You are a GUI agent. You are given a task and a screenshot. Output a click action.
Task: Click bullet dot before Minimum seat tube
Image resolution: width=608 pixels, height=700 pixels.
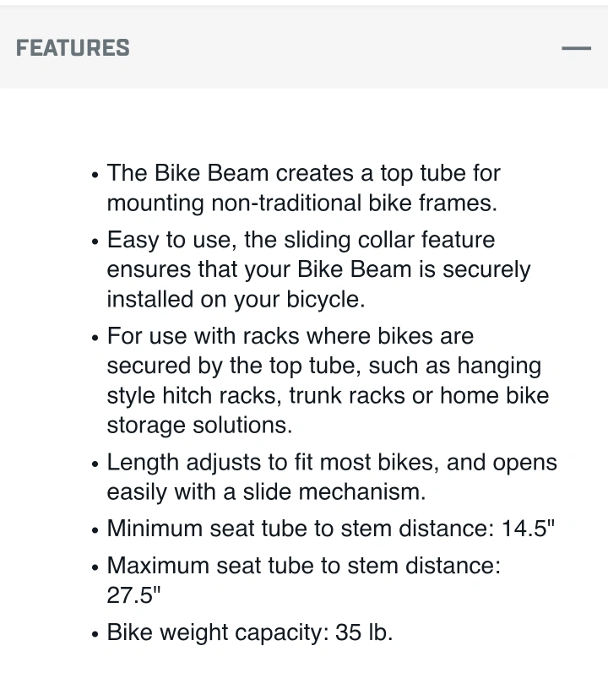tap(95, 530)
